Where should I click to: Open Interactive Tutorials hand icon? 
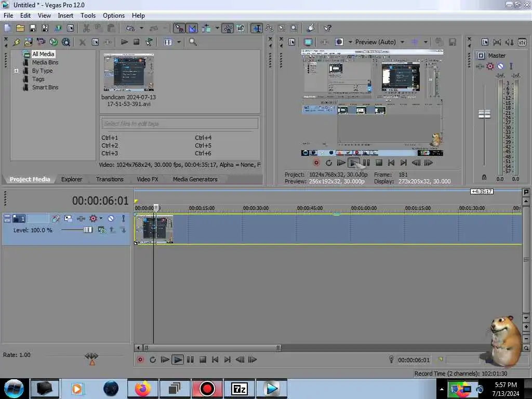(311, 28)
